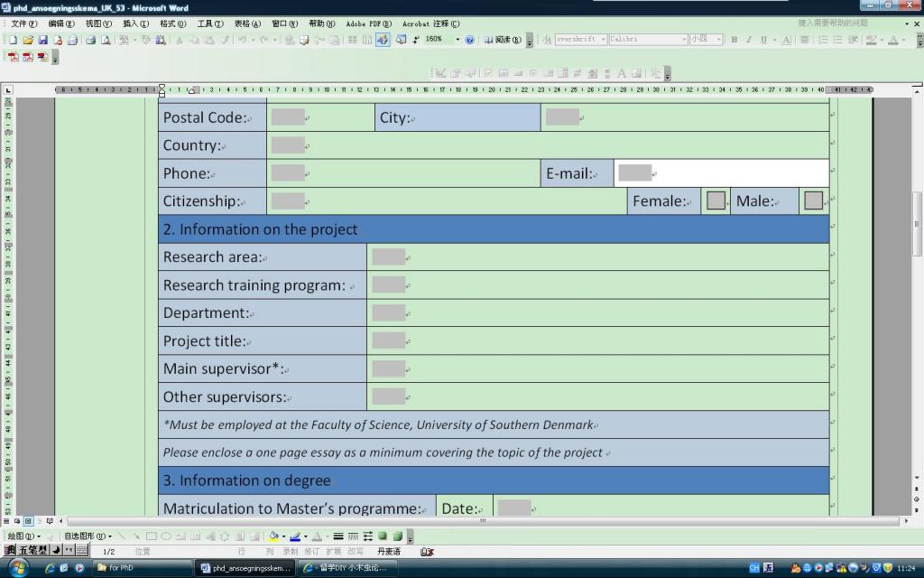Screen dimensions: 924x578
Task: Click the Microsoft Word Help question mark icon
Action: coord(469,40)
